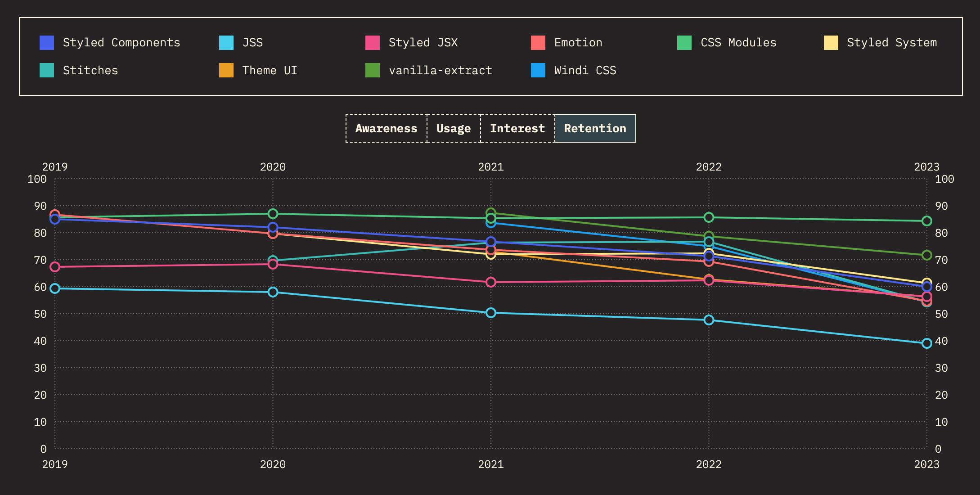Open the Usage view
The image size is (980, 495).
coord(453,128)
